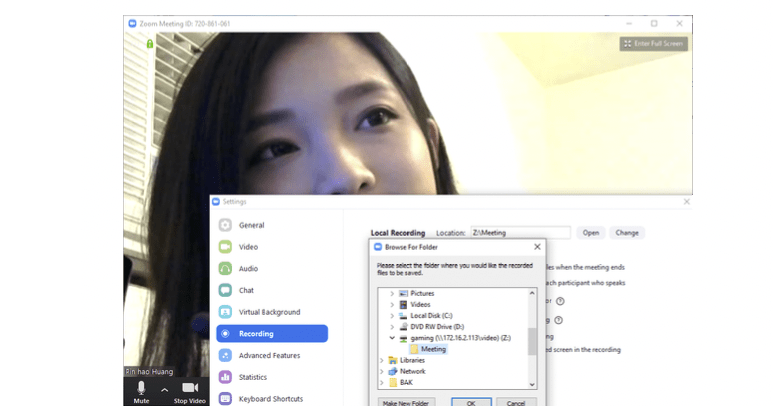Open Keyboard Shortcuts settings
This screenshot has height=406, width=773.
tap(225, 399)
